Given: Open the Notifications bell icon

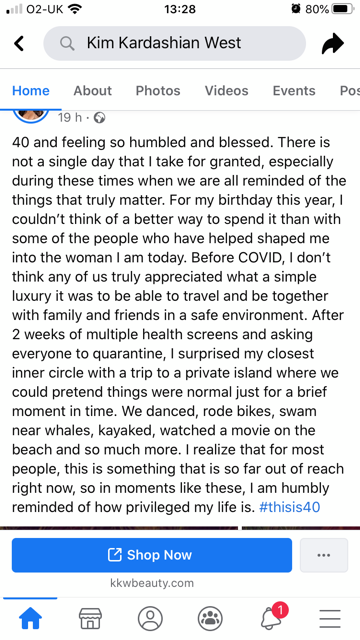Looking at the screenshot, I should 273,616.
